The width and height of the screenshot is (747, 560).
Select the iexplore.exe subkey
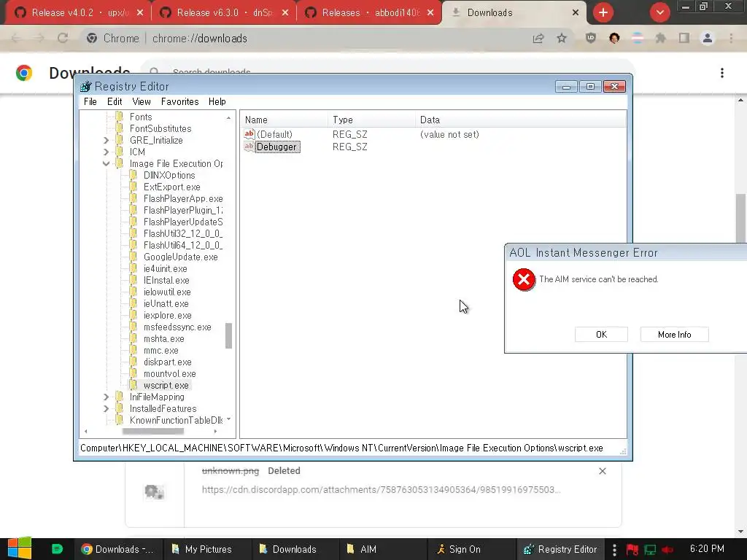pos(168,315)
